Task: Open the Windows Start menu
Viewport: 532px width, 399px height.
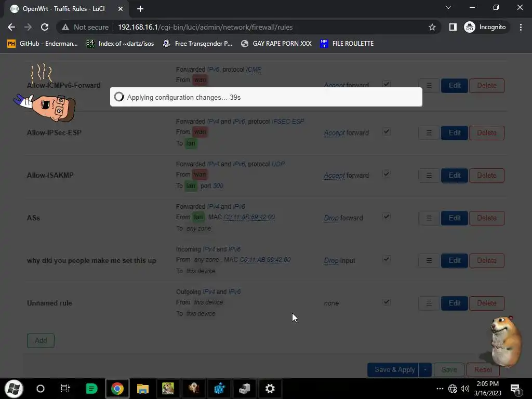Action: pyautogui.click(x=14, y=389)
